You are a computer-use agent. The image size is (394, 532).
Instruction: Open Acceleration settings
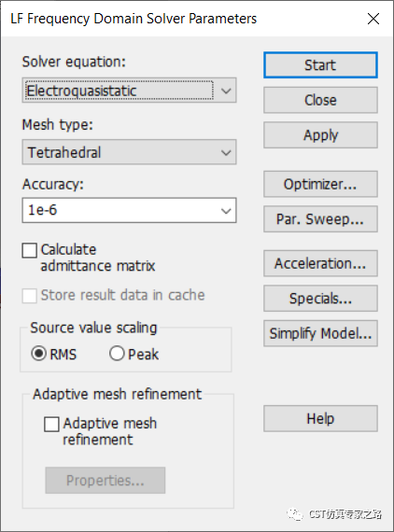point(320,263)
